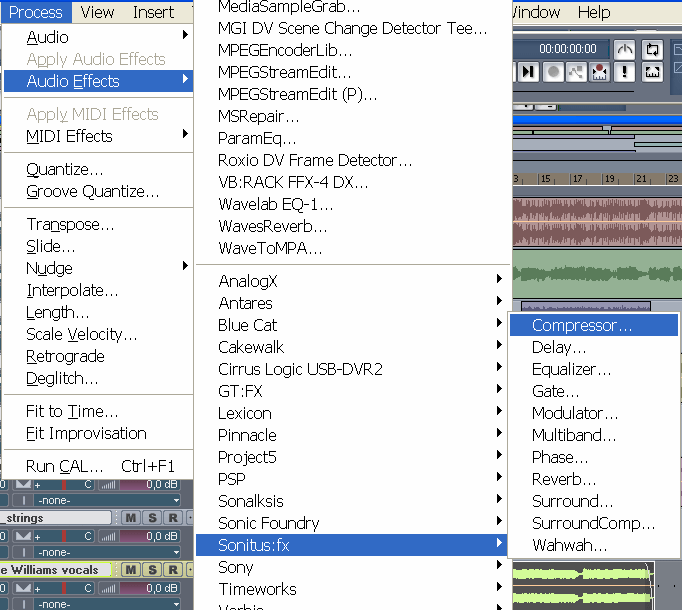Select Modulator effect
The image size is (682, 610).
coord(594,413)
